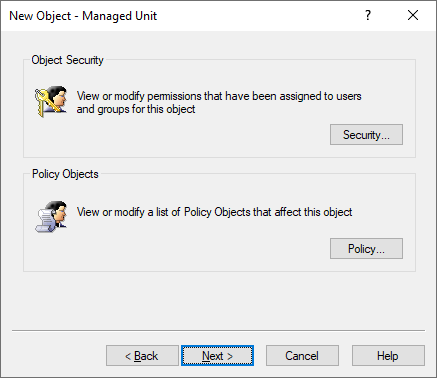Click the horizontal separator above wizard buttons

[218, 331]
